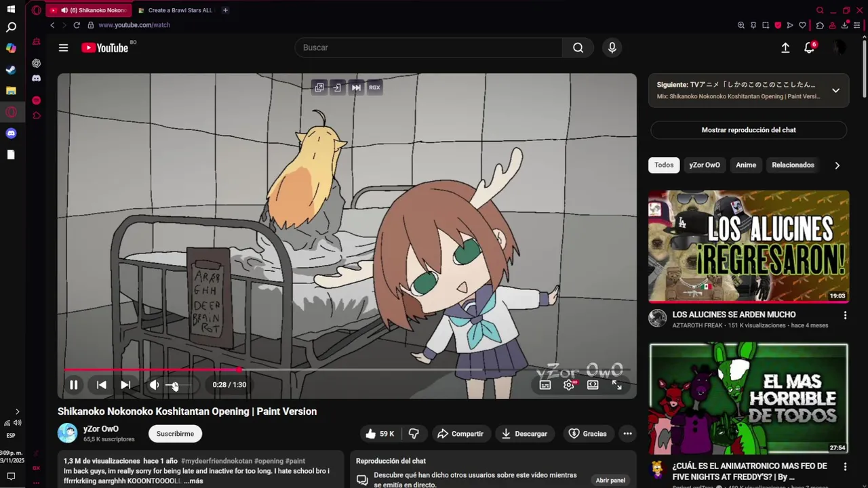The width and height of the screenshot is (868, 488).
Task: Open video player settings gear
Action: tap(569, 385)
